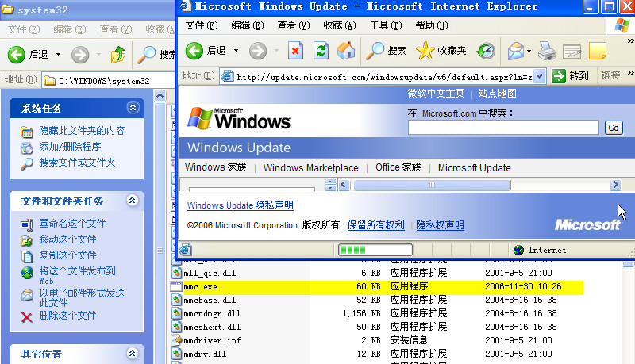Screen dimensions: 635x364
Task: Open the 微软中文主页 link
Action: click(x=436, y=94)
